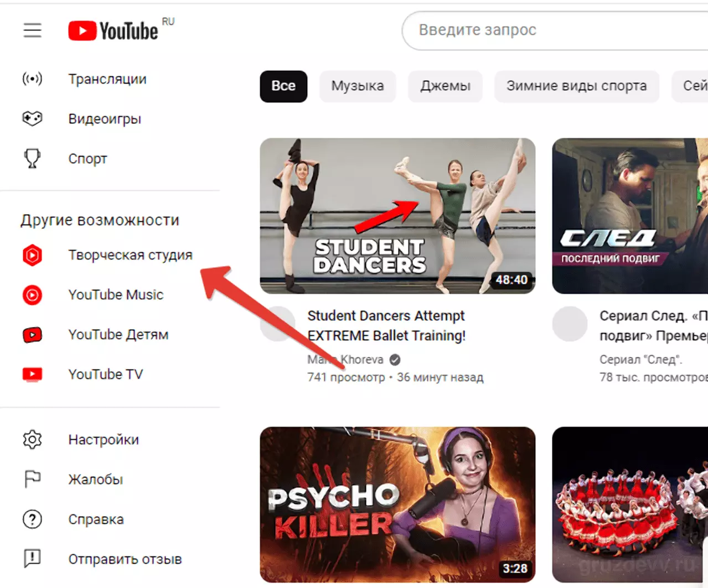Click the 3:28 duration badge
Screen dimensions: 708x588
pos(515,569)
